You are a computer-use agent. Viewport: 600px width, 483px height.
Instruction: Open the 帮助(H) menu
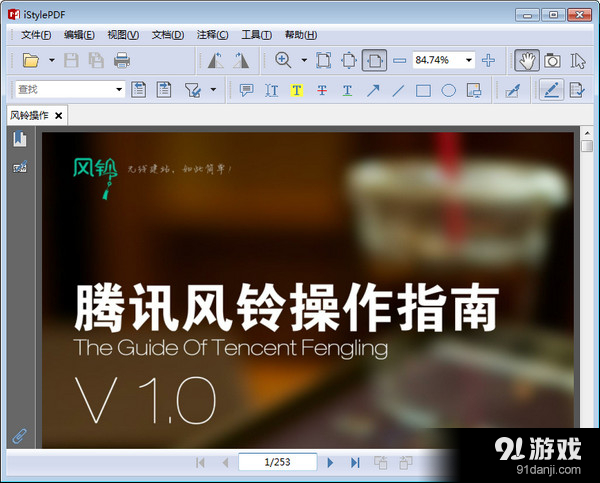[x=301, y=35]
